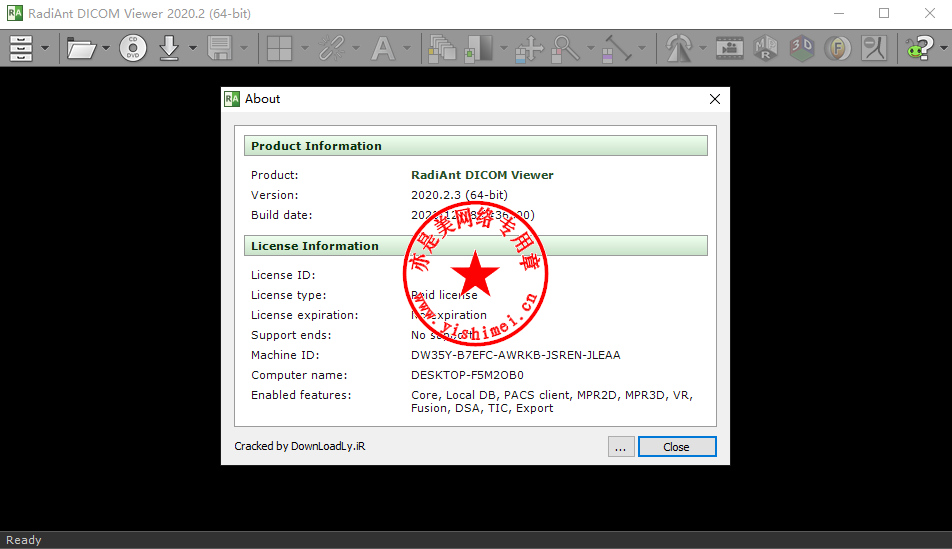
Task: Expand the rotate icon dropdown arrow
Action: point(702,48)
